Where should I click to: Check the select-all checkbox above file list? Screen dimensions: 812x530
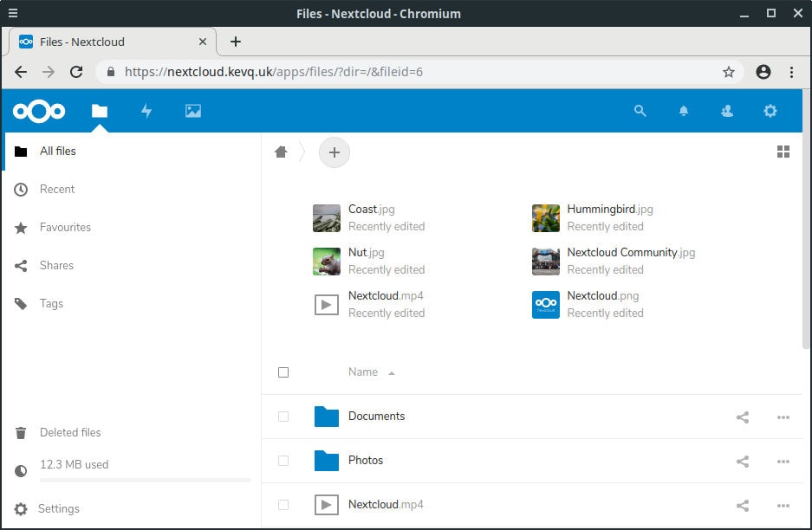click(283, 372)
